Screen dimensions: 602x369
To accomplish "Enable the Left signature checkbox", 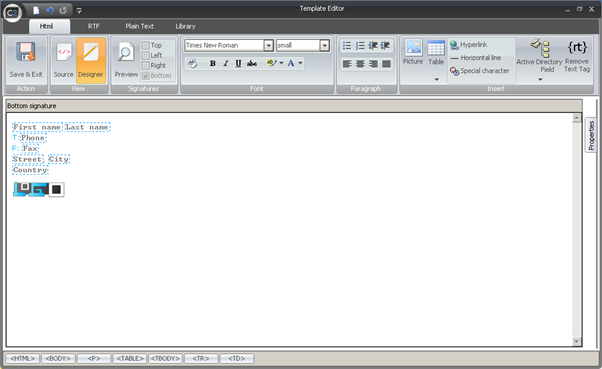I will (146, 55).
